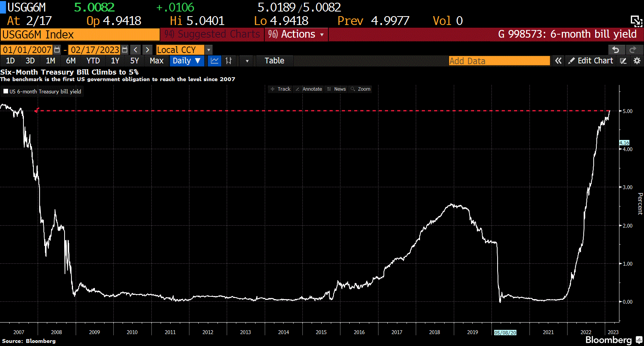Open the calendar icon beside the start date
Viewport: 644px width, 346px height.
57,50
